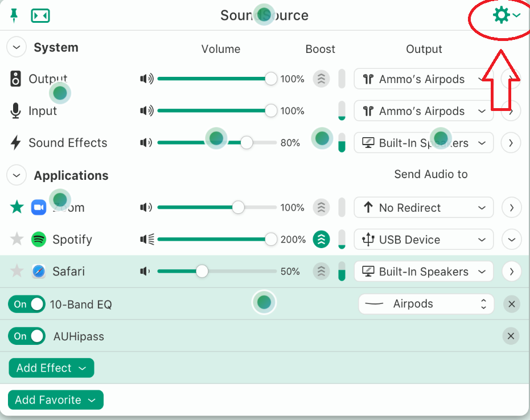The image size is (530, 420).
Task: Mute Spotify volume speaker icon
Action: [x=147, y=239]
